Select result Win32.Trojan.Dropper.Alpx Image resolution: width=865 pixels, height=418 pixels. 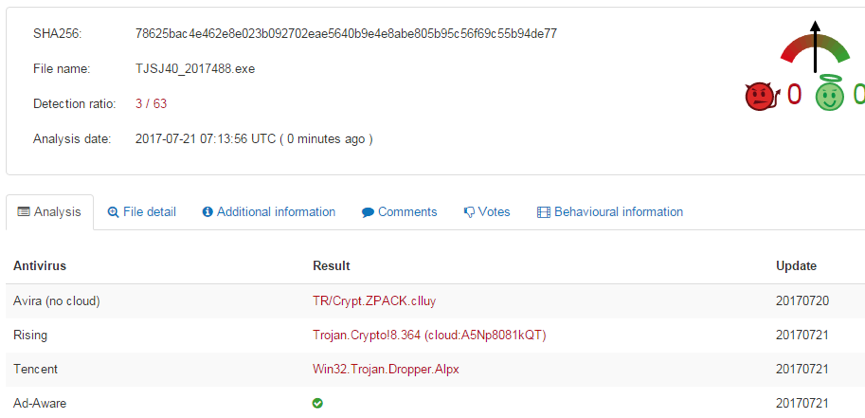(386, 369)
